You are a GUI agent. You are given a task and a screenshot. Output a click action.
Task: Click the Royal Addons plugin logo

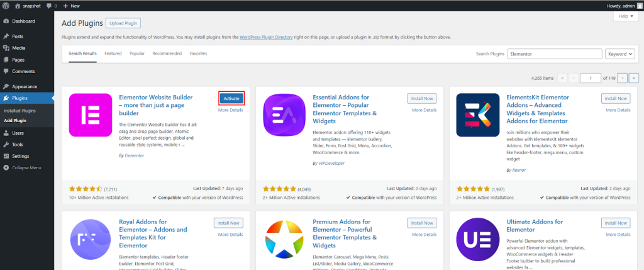(x=91, y=239)
